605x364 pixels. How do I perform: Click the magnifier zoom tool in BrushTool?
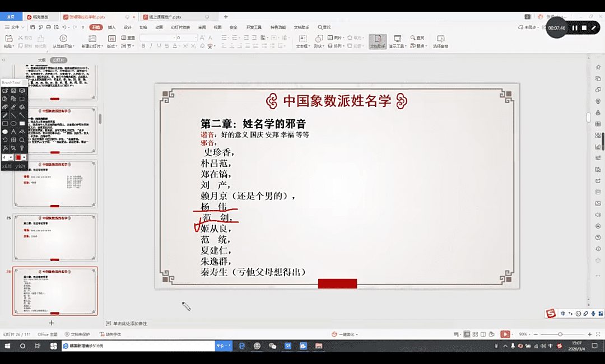tap(22, 140)
